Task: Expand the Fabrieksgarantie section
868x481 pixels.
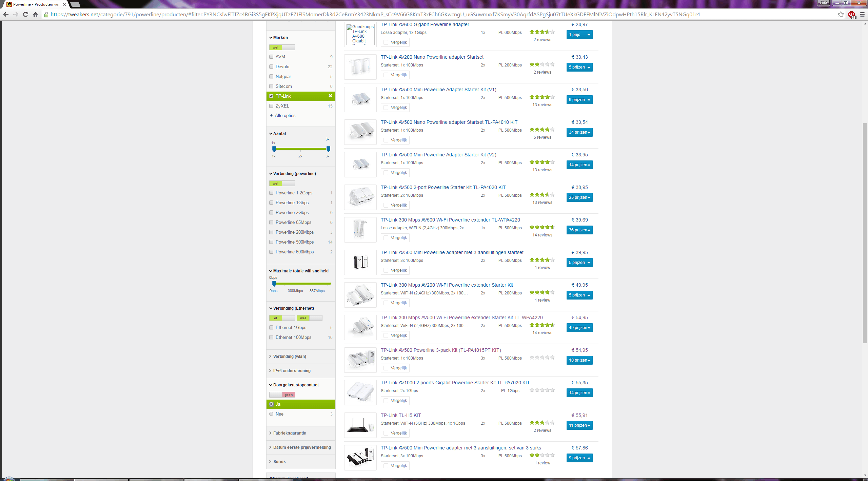Action: (x=288, y=433)
